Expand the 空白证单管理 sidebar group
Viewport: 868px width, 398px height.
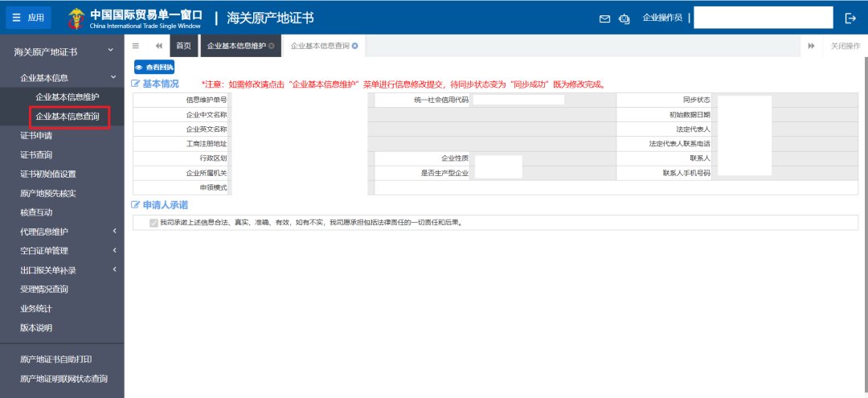tap(62, 251)
